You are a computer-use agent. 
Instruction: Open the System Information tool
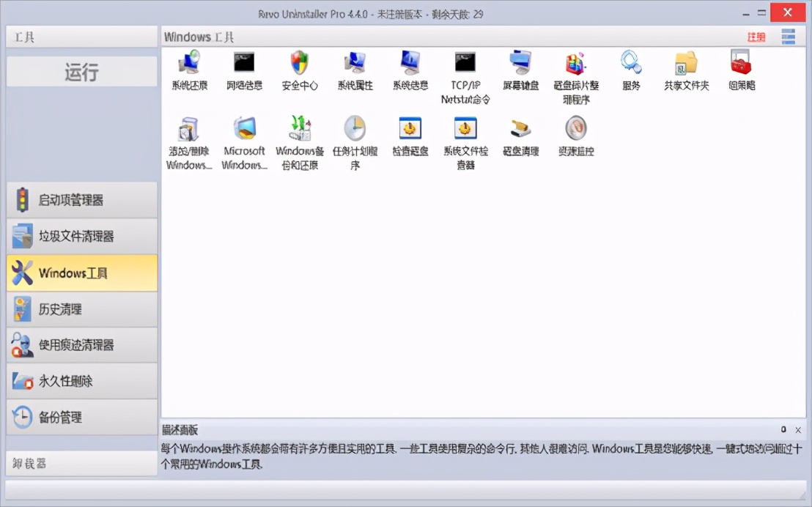point(410,70)
